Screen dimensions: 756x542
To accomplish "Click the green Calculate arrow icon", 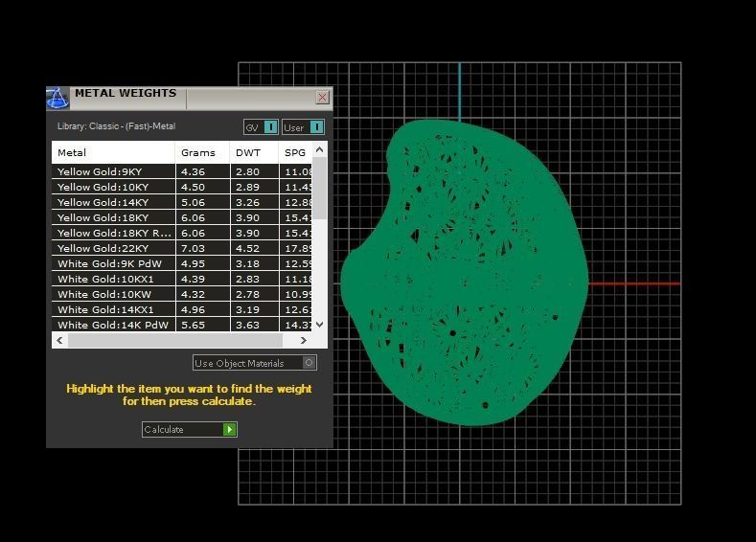I will (x=230, y=429).
